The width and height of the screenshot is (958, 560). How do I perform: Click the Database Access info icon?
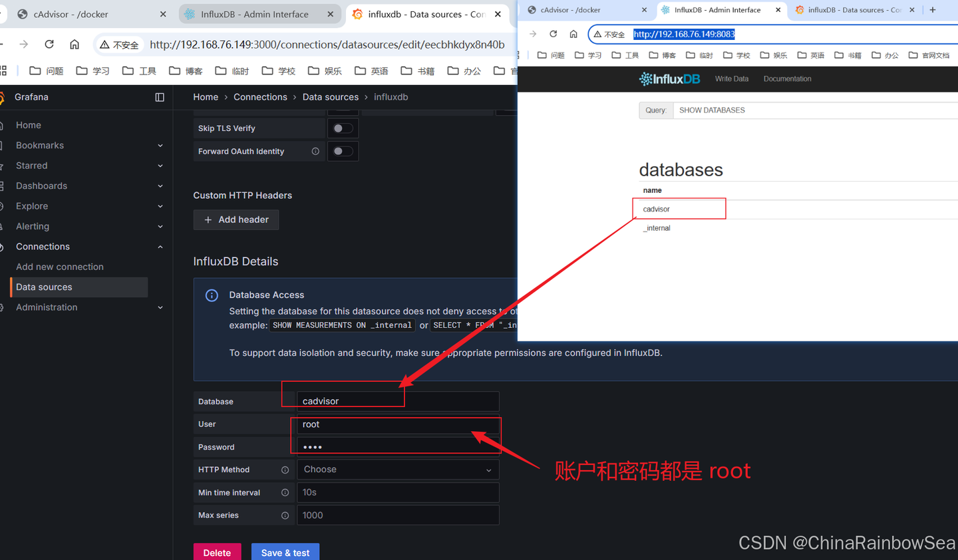[x=212, y=295]
